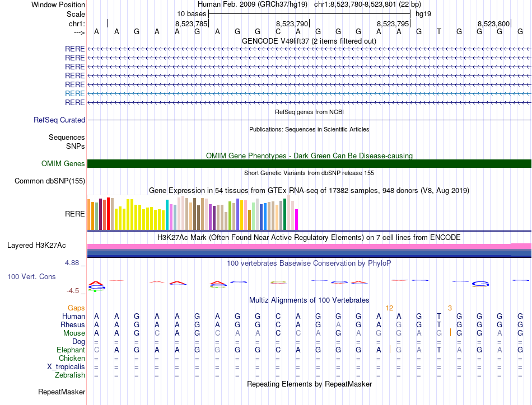The image size is (532, 405).
Task: Open the OMIM Genes track label
Action: click(x=63, y=163)
